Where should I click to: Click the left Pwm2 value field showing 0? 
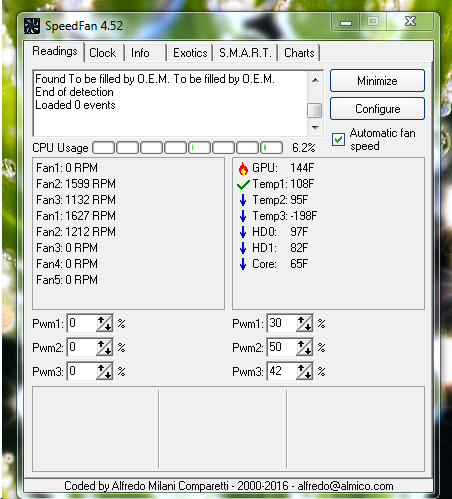[x=82, y=347]
